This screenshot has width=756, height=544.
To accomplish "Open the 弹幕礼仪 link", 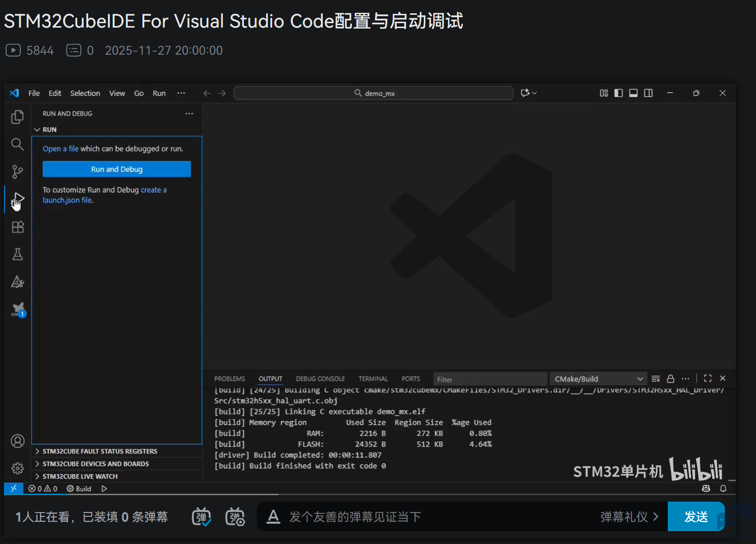I will [629, 517].
